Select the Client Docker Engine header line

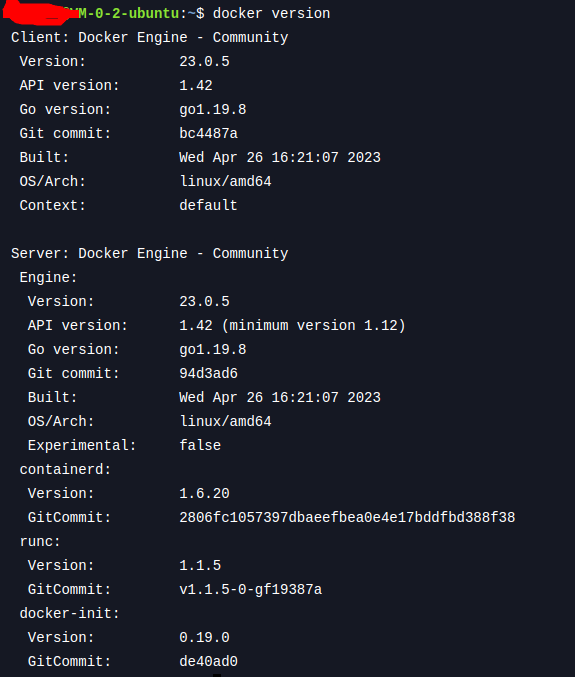tap(149, 38)
